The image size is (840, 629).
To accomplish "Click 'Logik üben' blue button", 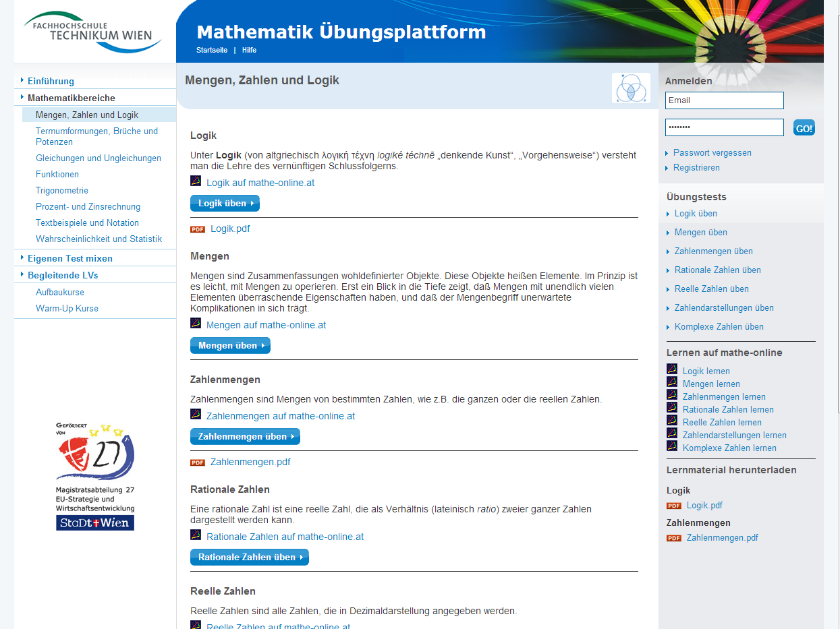I will click(225, 204).
